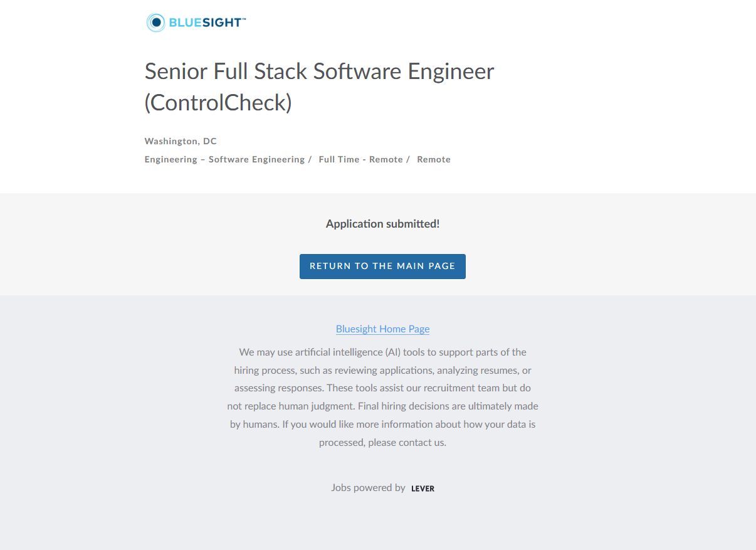Click the Senior Full Stack Software Engineer title
The width and height of the screenshot is (756, 550).
click(x=319, y=71)
